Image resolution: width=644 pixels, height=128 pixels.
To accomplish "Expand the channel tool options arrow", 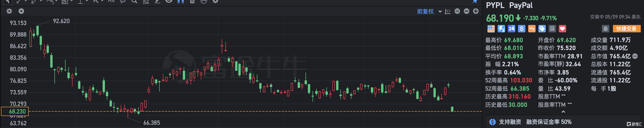I will click(x=41, y=1).
